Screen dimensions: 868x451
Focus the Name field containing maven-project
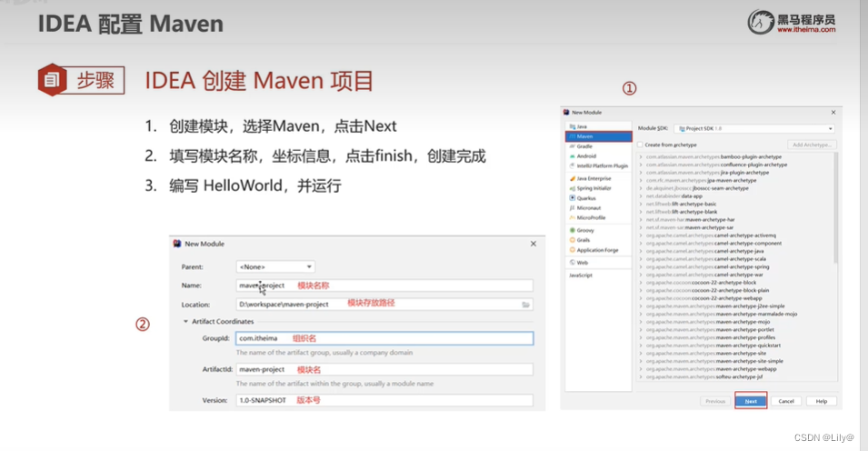click(x=384, y=286)
